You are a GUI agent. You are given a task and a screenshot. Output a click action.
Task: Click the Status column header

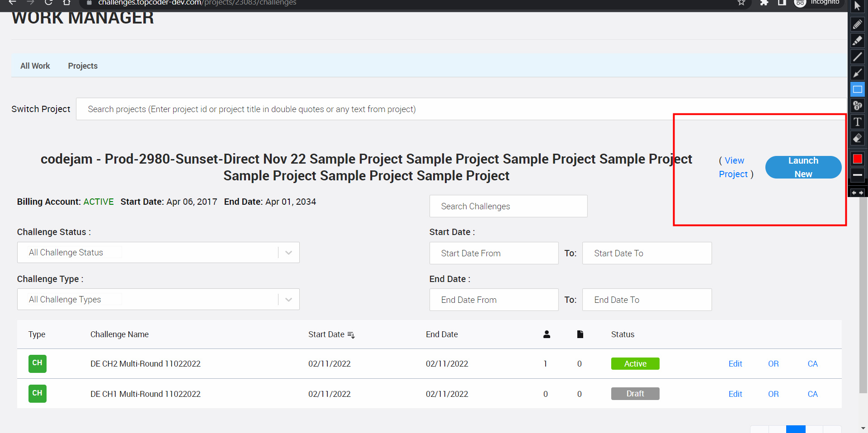point(623,334)
